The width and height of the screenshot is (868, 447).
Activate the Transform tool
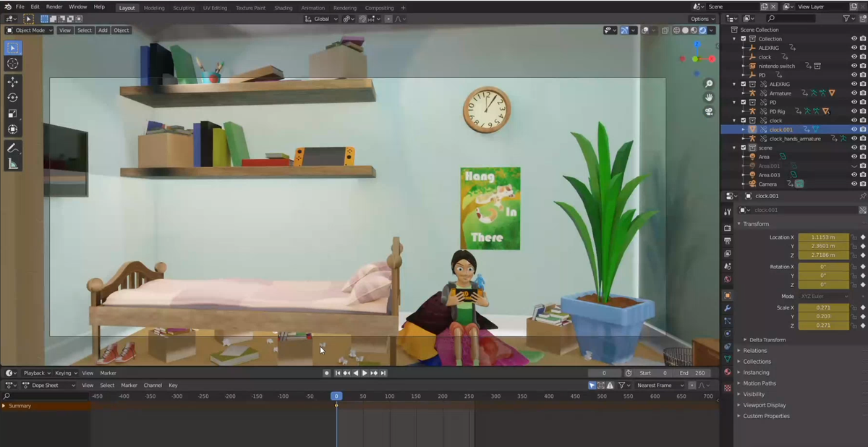13,129
